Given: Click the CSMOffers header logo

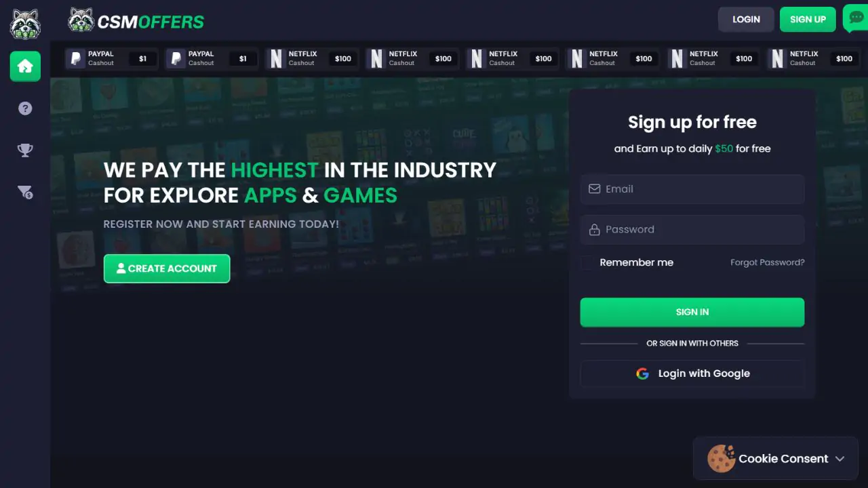Looking at the screenshot, I should [x=136, y=20].
